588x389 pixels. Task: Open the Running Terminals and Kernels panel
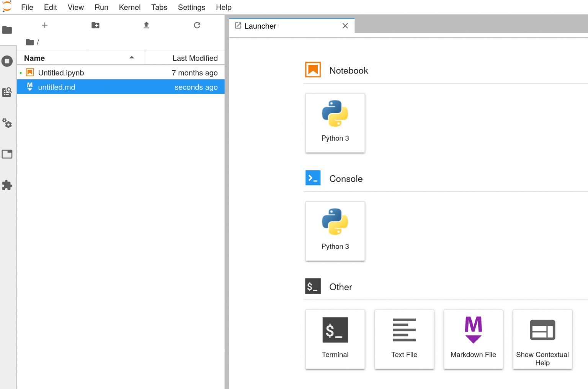pyautogui.click(x=8, y=61)
